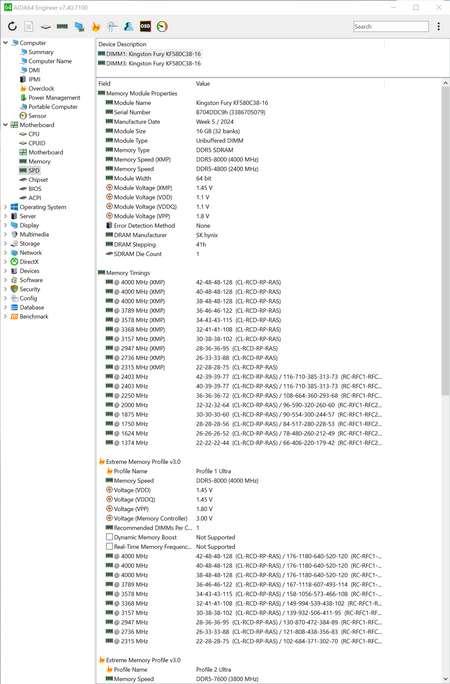This screenshot has height=684, width=450.
Task: Open the Report toolbar icon
Action: (x=29, y=27)
